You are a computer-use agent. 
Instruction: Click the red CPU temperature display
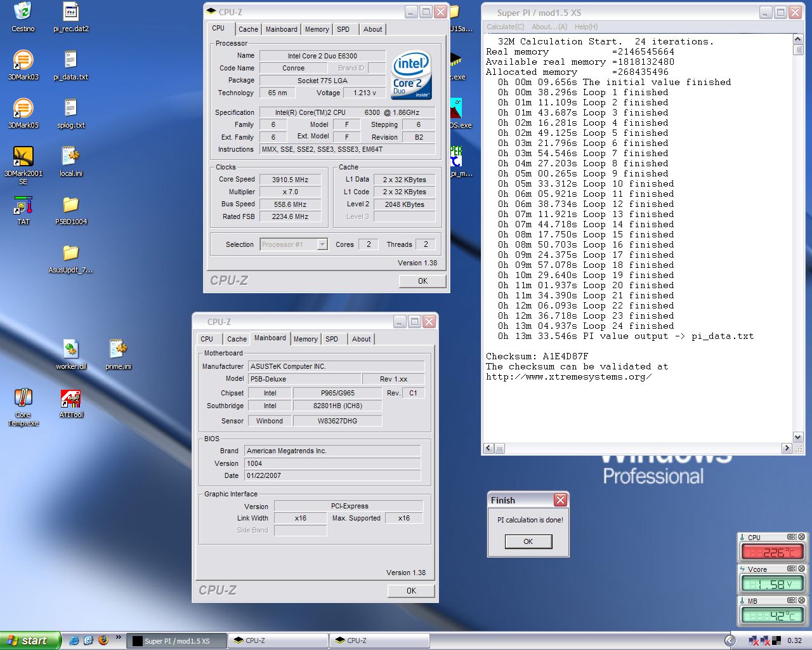(772, 552)
